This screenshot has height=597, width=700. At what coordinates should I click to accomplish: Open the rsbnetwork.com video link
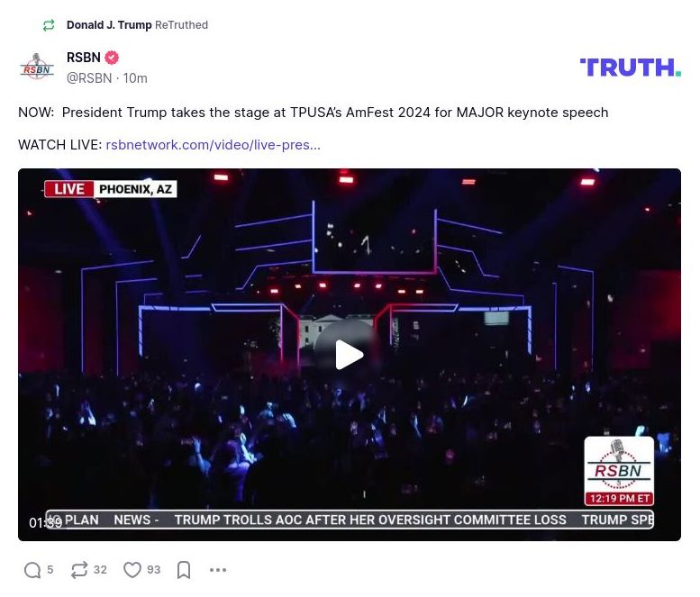click(x=213, y=145)
